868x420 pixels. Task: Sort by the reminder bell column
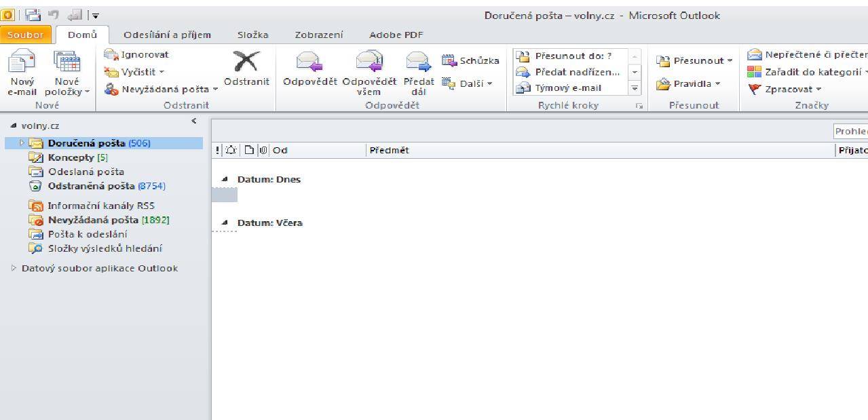(x=230, y=150)
